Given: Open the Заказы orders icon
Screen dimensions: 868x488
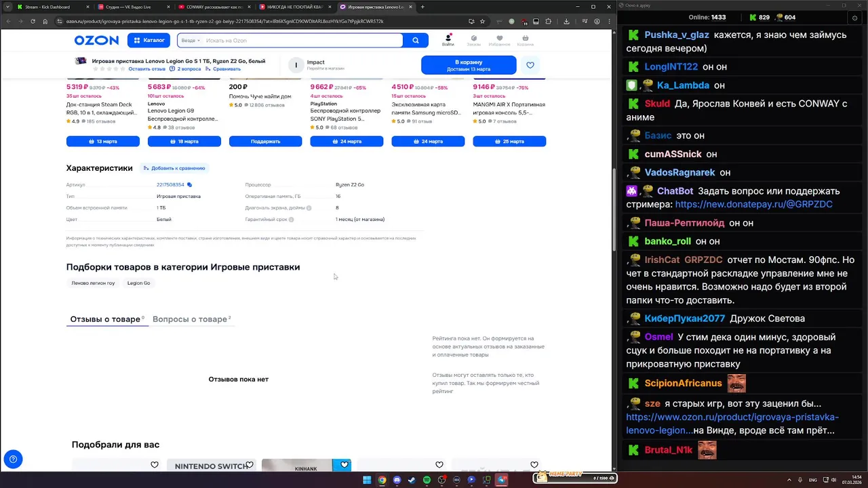Looking at the screenshot, I should click(x=473, y=40).
